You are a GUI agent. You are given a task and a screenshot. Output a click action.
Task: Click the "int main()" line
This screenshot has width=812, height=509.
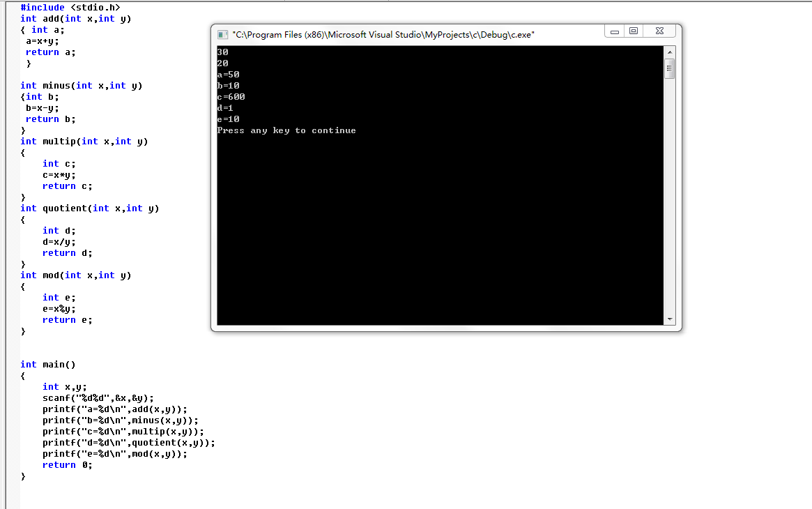pyautogui.click(x=47, y=365)
